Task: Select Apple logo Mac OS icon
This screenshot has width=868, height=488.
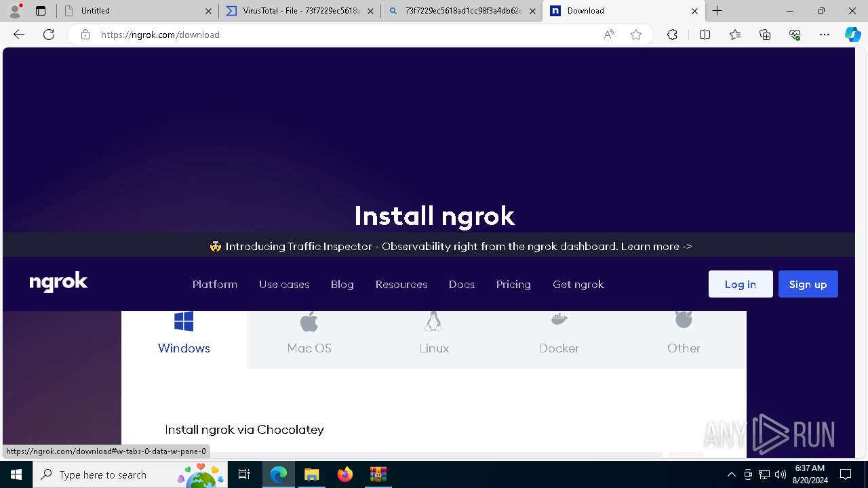Action: pos(309,321)
